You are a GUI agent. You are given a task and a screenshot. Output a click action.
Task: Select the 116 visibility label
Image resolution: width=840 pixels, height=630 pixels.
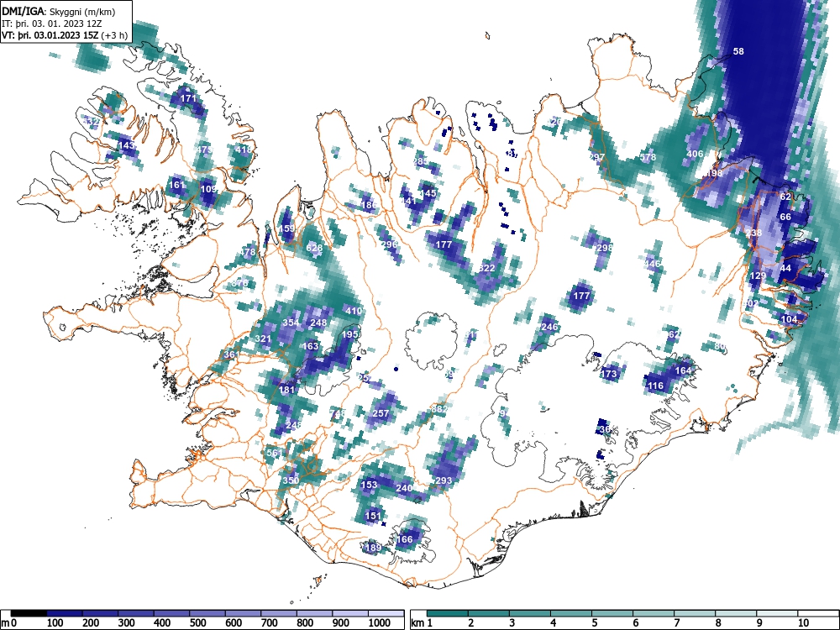tap(655, 386)
